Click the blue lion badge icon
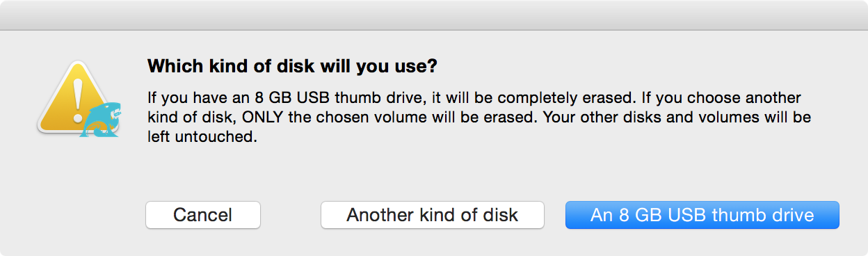This screenshot has height=256, width=868. pos(99,120)
